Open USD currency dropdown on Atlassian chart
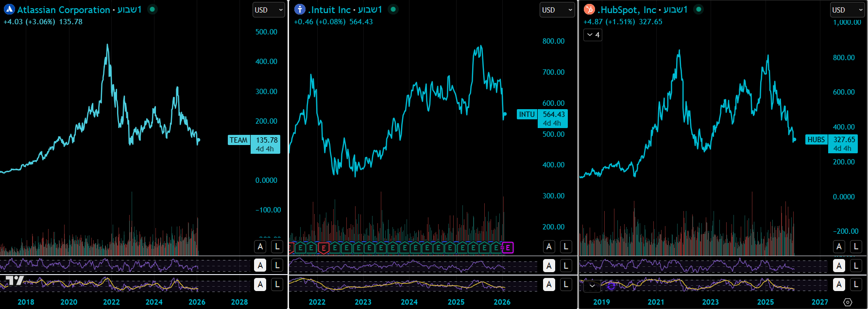 click(x=269, y=10)
